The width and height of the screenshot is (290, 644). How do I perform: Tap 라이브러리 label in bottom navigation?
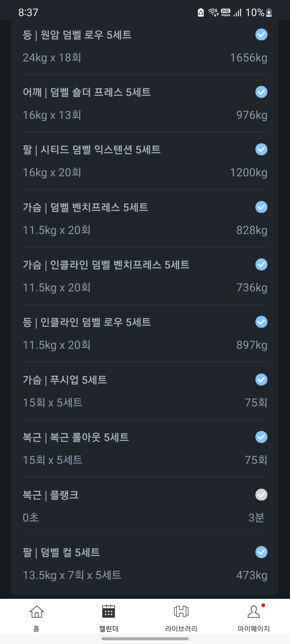181,629
